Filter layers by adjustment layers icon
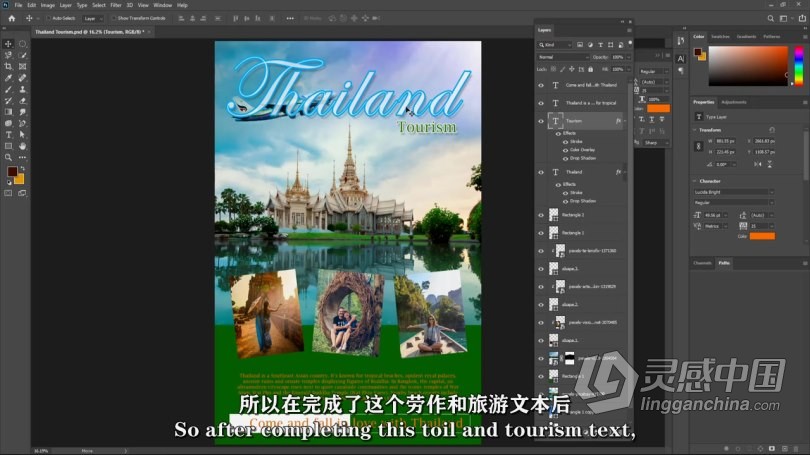 (590, 45)
